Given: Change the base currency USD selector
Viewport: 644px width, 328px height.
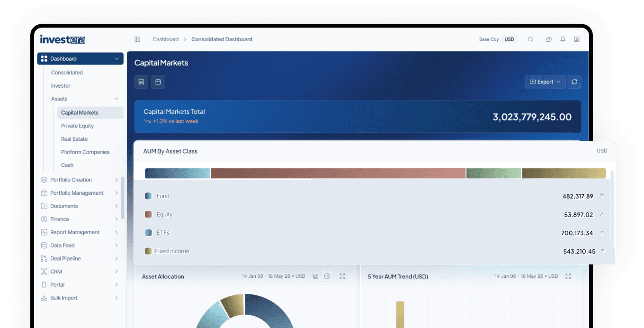Looking at the screenshot, I should click(510, 39).
